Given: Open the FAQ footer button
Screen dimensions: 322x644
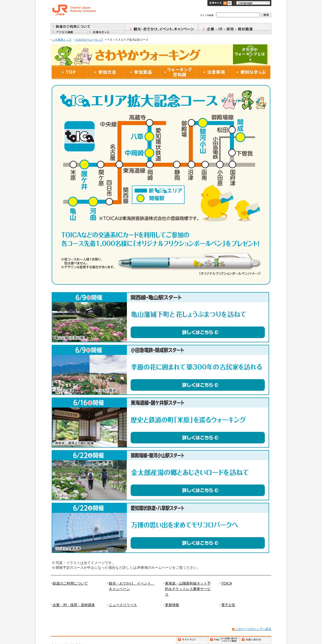Looking at the screenshot, I should (224, 639).
